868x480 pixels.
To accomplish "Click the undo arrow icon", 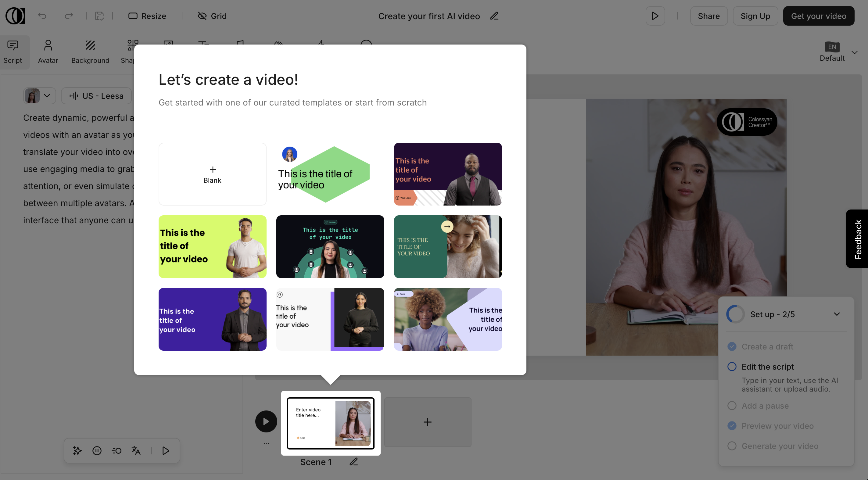I will coord(42,16).
